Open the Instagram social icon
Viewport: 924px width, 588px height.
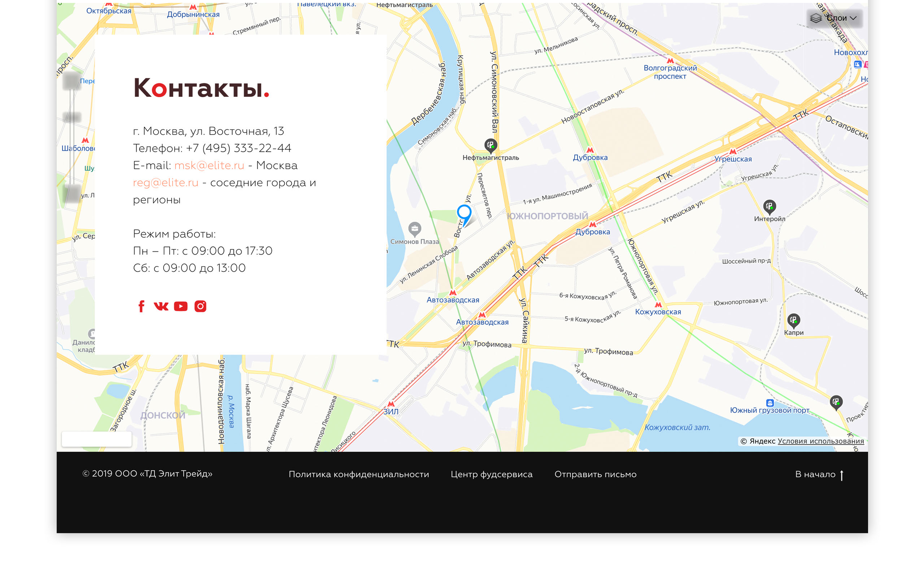tap(200, 307)
